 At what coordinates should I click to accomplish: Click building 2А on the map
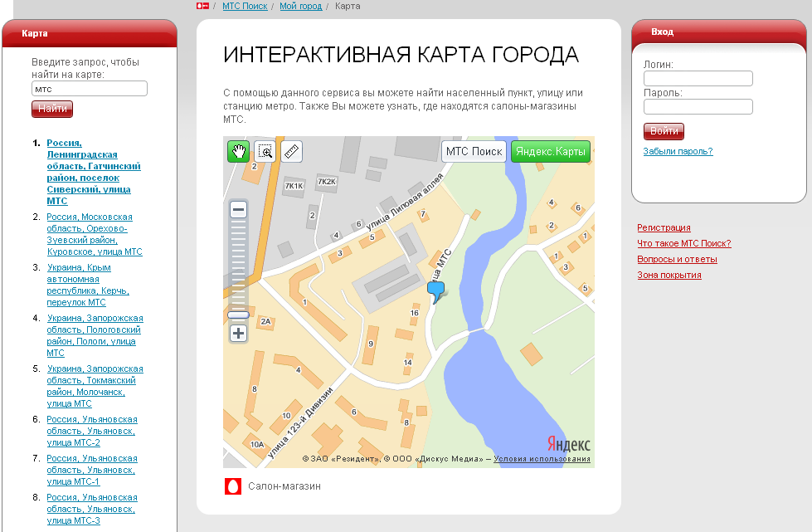click(265, 322)
